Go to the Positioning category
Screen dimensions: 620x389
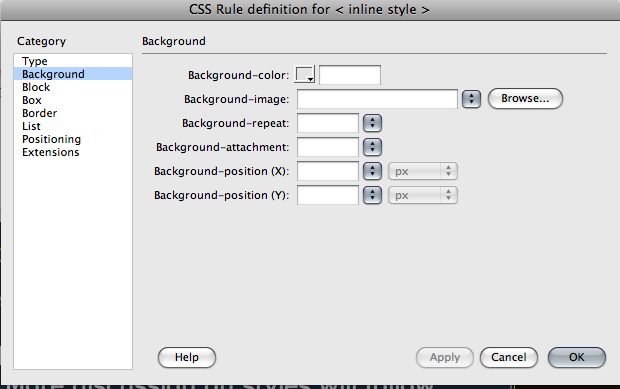(x=73, y=139)
